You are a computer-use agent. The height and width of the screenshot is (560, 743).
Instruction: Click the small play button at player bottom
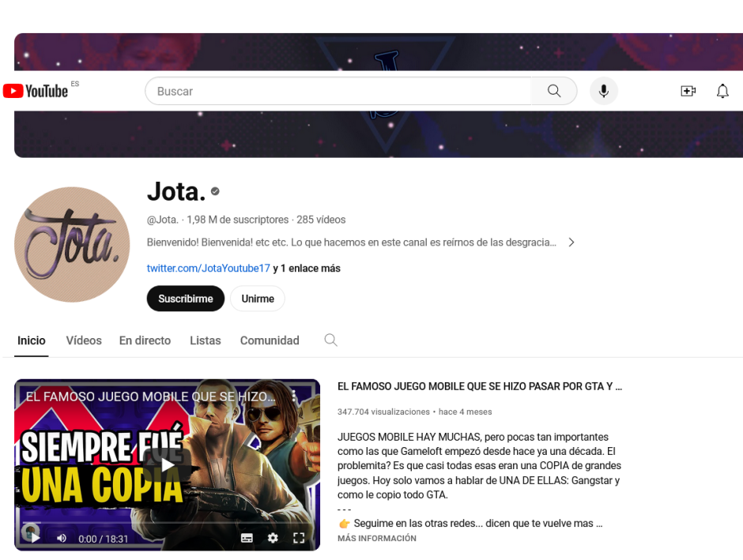click(x=35, y=538)
